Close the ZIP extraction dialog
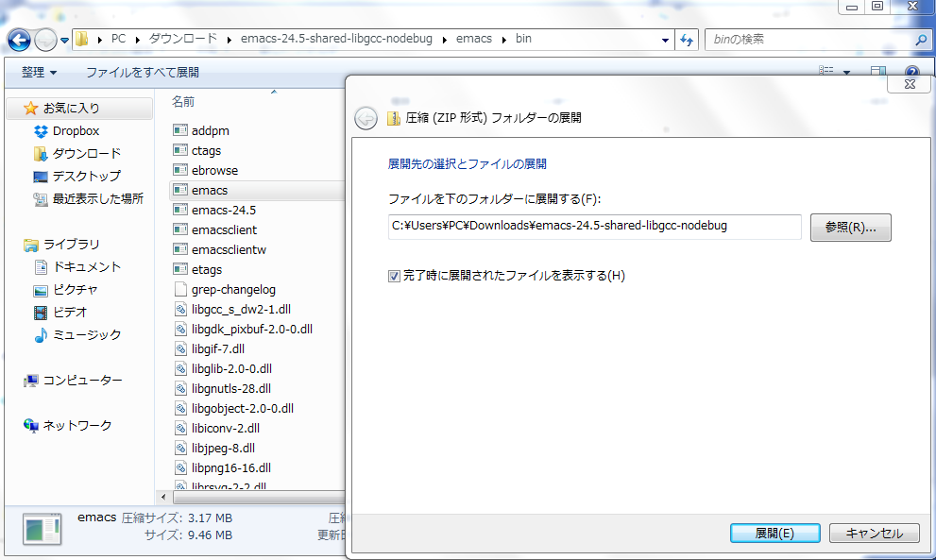 tap(910, 84)
